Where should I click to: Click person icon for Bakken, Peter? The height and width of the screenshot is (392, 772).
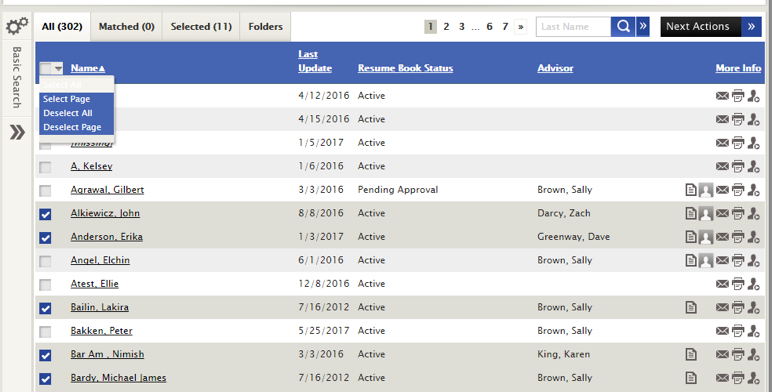753,331
